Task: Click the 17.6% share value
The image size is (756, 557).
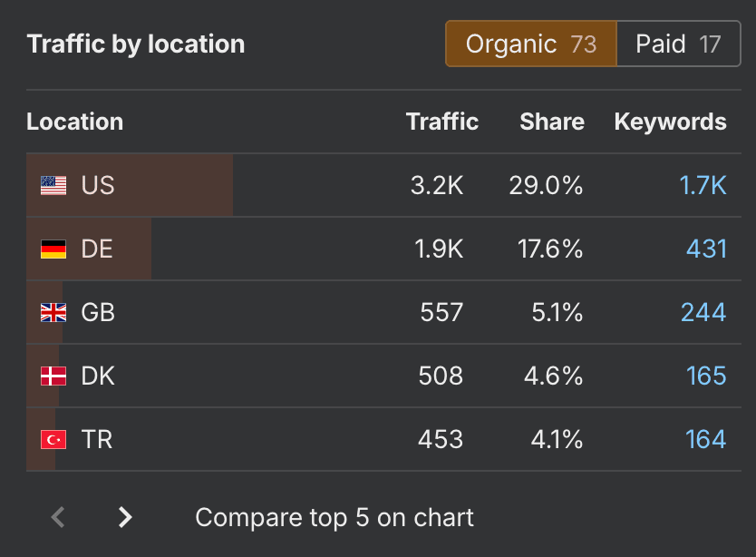Action: (550, 249)
